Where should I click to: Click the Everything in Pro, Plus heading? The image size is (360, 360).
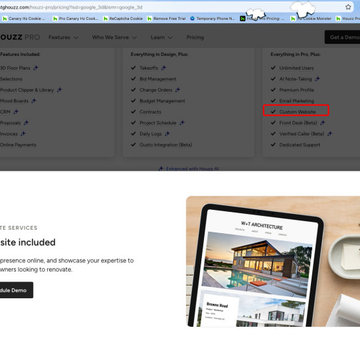point(295,54)
